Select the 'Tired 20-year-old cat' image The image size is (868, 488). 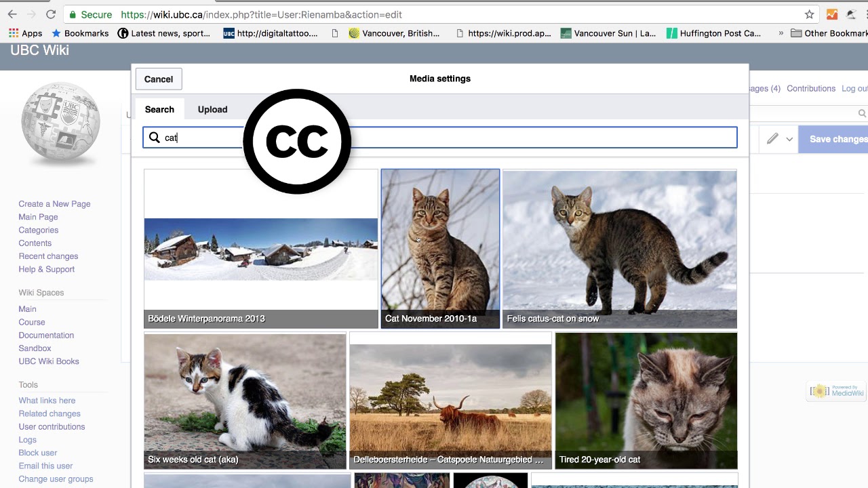point(646,401)
